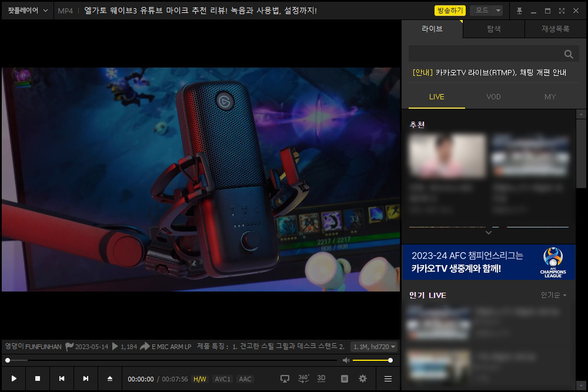Screen dimensions: 588x392
Task: Jump to the previous track
Action: coord(62,378)
